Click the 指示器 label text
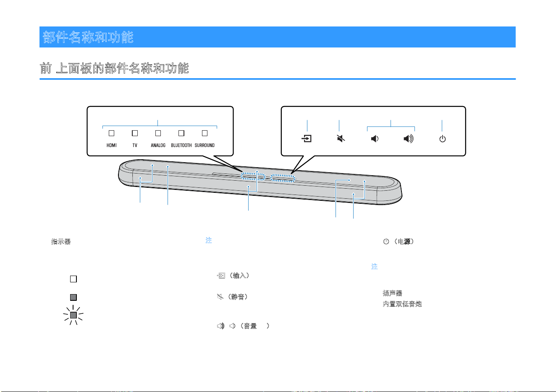 [x=61, y=242]
